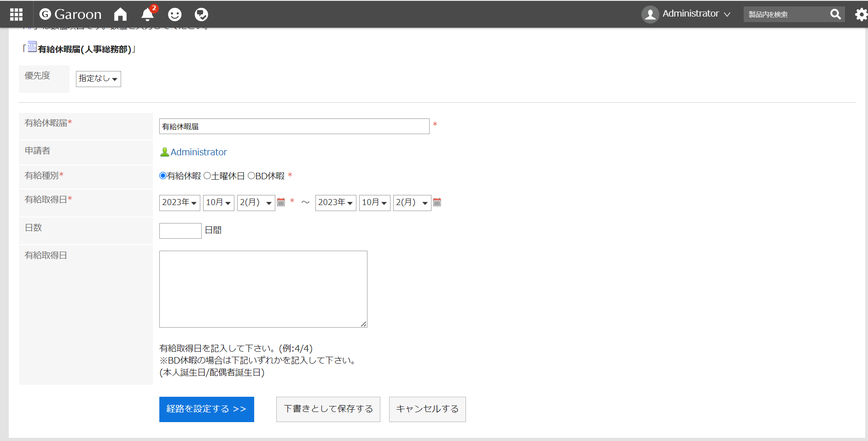Open the settings gear icon
Image resolution: width=868 pixels, height=441 pixels.
pos(861,15)
